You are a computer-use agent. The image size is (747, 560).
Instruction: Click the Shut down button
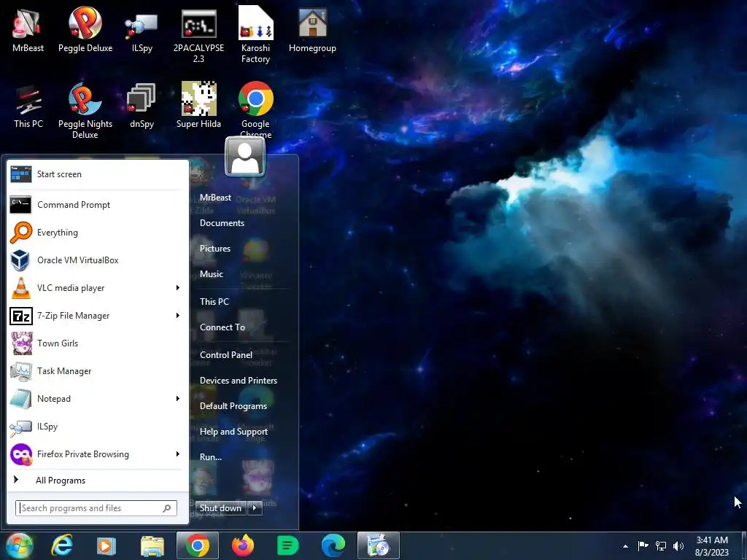tap(221, 508)
